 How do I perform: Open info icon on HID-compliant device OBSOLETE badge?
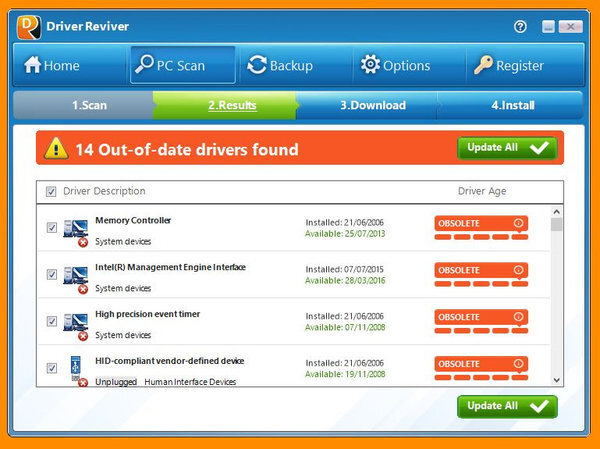click(x=518, y=363)
